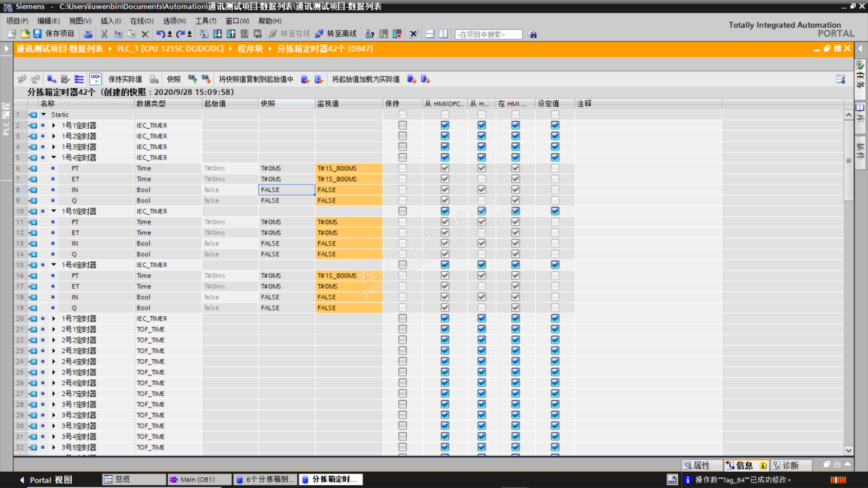
Task: Collapse the 1号5定时器 tree row
Action: (x=54, y=211)
